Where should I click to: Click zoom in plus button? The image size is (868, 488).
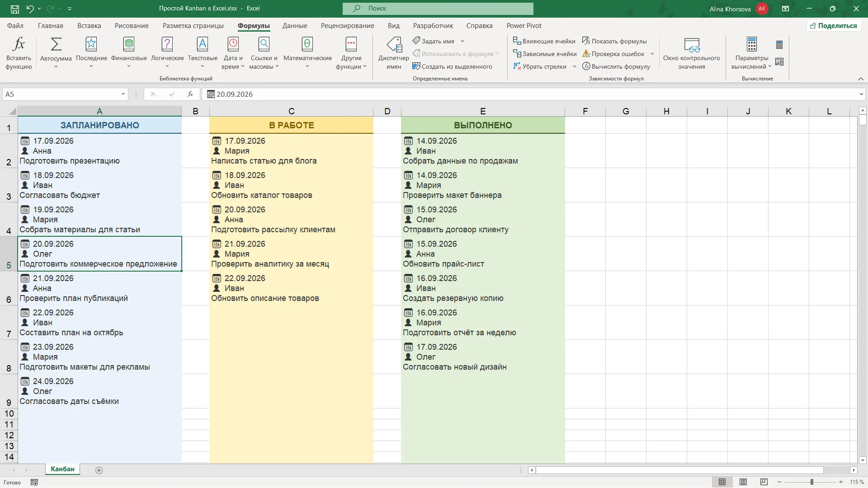pyautogui.click(x=841, y=482)
